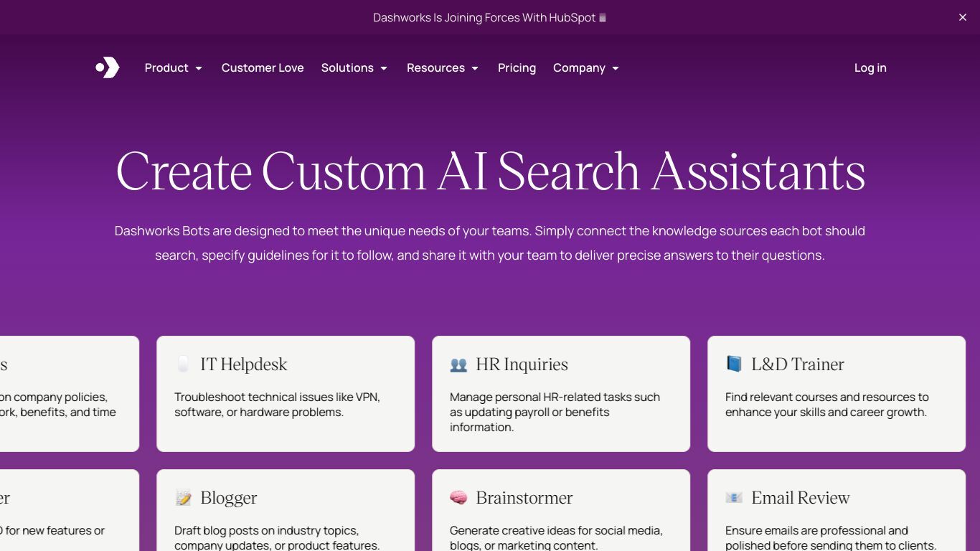Click the 'Find relevant courses and resources' description
Screen dimensions: 980x551
coord(826,405)
